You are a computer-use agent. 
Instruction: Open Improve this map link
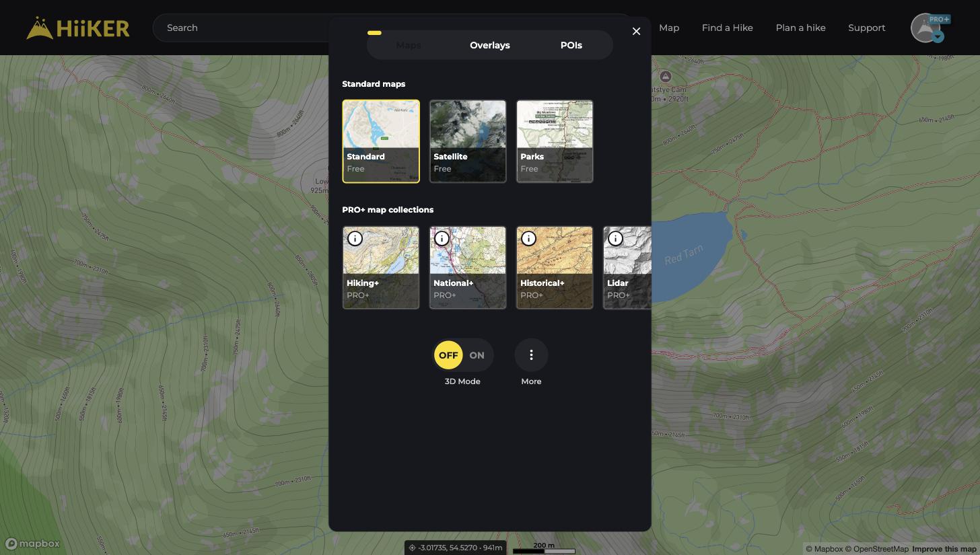coord(944,549)
